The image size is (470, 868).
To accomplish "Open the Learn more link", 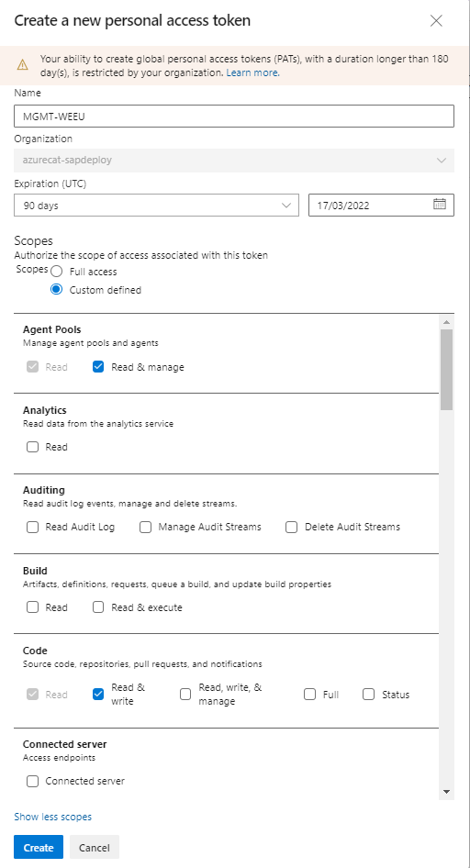I will point(252,72).
